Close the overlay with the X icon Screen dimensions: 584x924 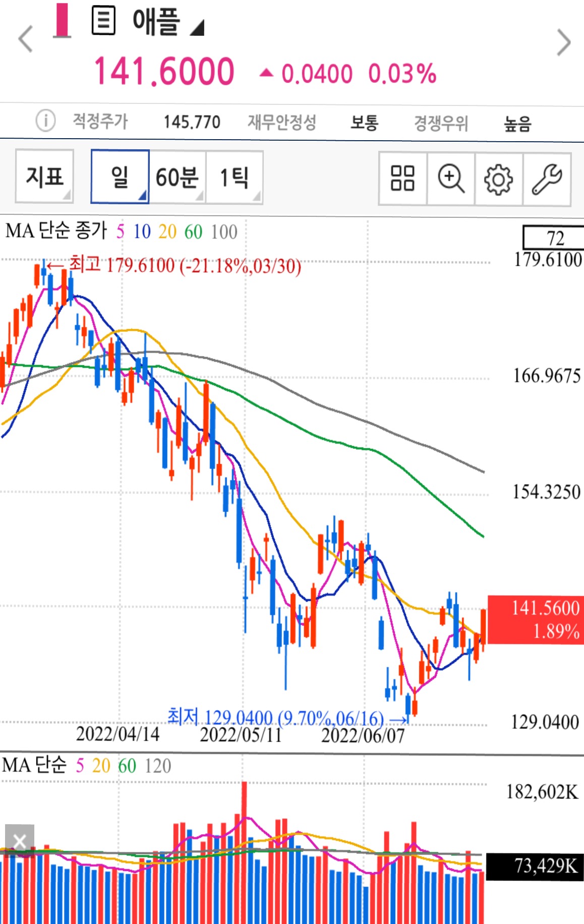20,841
